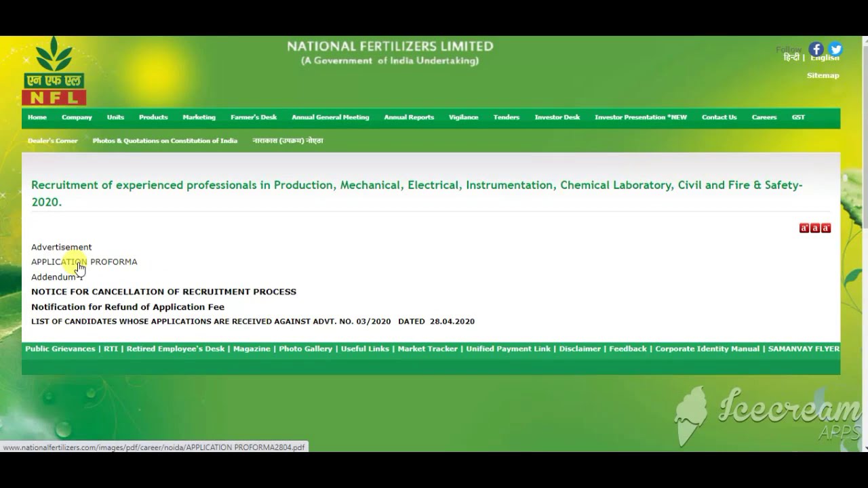The image size is (868, 488).
Task: Open the Magazine footer link
Action: point(252,349)
